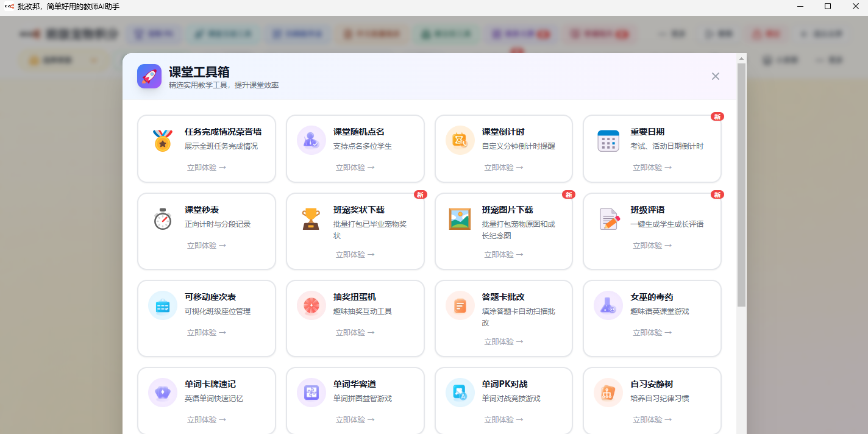Launch 立即体验 for 女巫的毒药

click(x=652, y=332)
